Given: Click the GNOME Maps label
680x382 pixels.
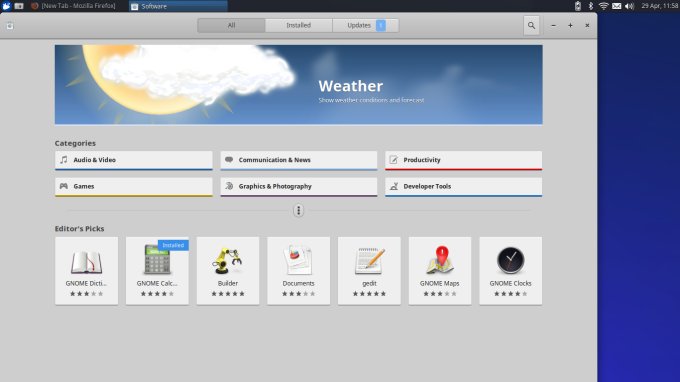Looking at the screenshot, I should click(x=439, y=283).
